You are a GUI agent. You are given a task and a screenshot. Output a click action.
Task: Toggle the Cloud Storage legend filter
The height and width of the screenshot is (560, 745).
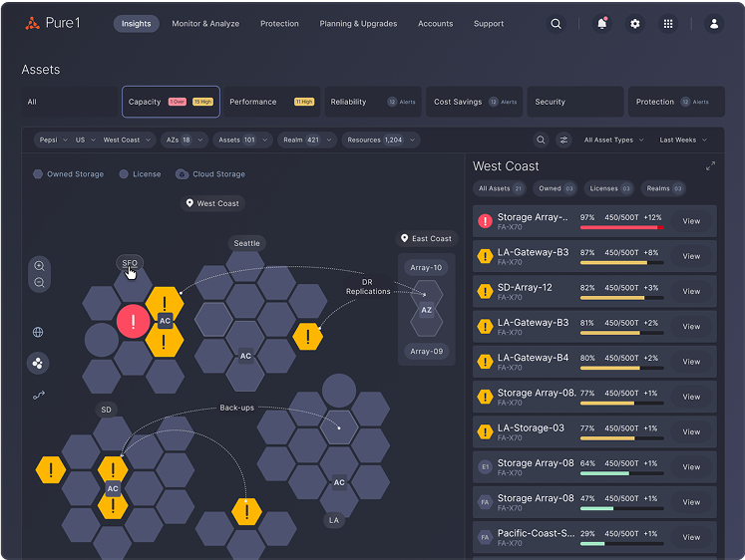pyautogui.click(x=210, y=174)
